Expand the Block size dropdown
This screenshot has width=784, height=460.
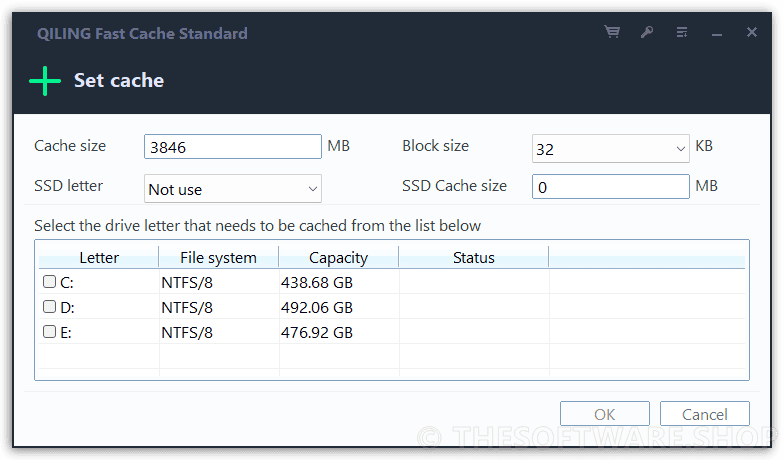(x=680, y=148)
